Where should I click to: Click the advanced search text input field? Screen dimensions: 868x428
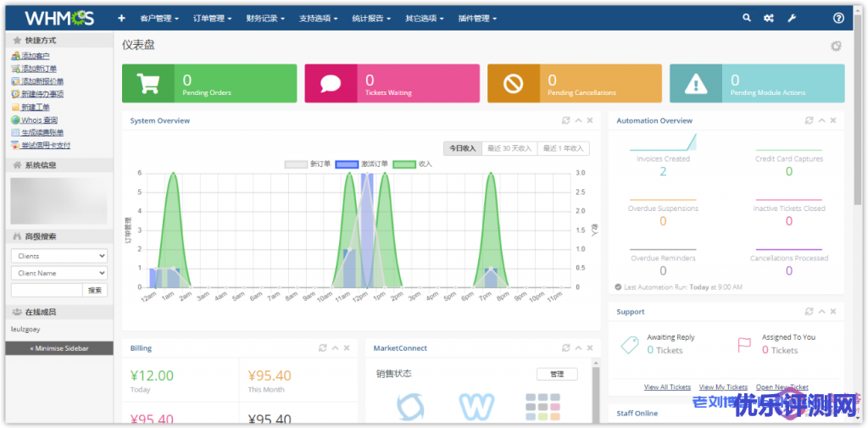47,290
